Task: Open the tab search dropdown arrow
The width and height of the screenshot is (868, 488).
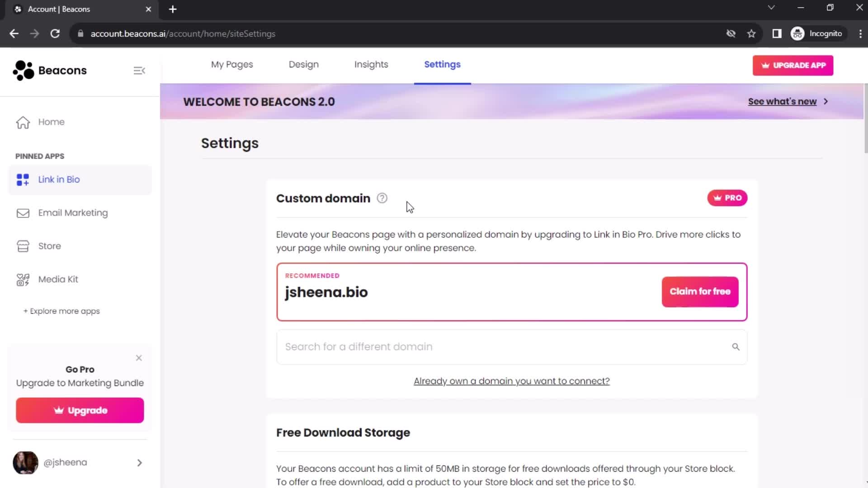Action: pyautogui.click(x=771, y=8)
